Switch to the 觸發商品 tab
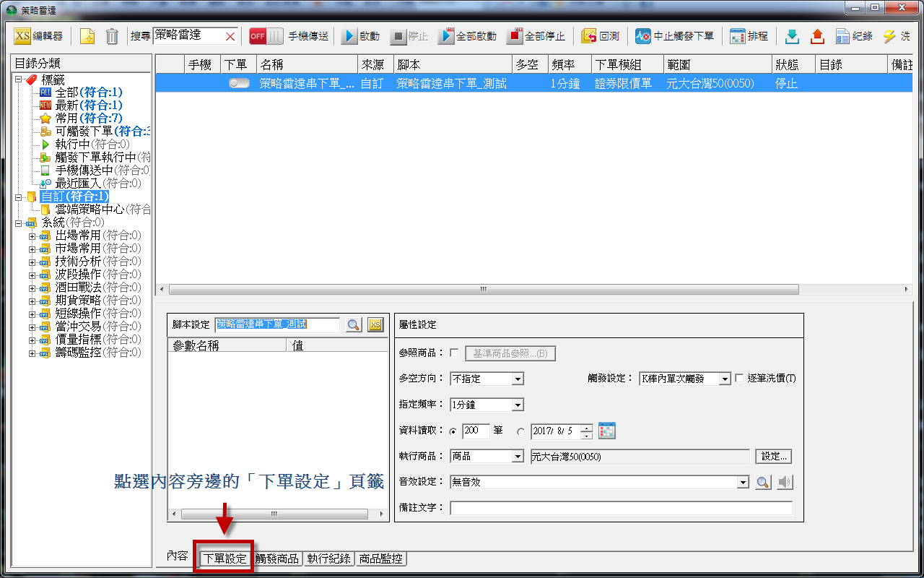This screenshot has width=924, height=578. point(277,558)
